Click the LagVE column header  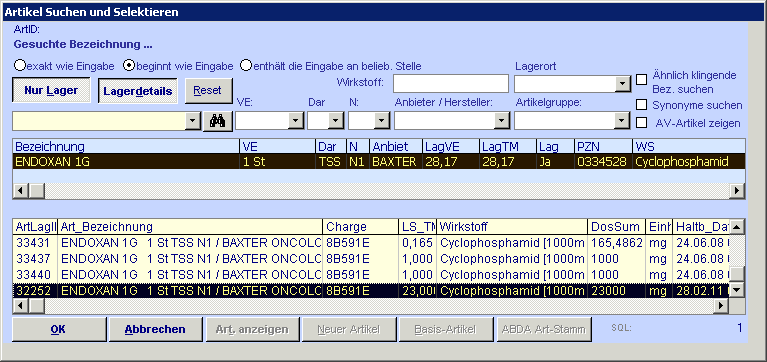(x=450, y=146)
